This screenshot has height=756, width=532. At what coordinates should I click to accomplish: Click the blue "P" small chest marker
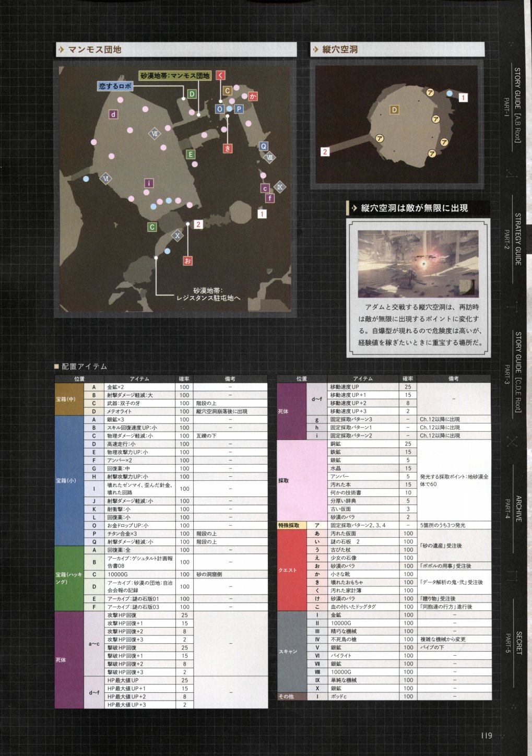tap(239, 109)
